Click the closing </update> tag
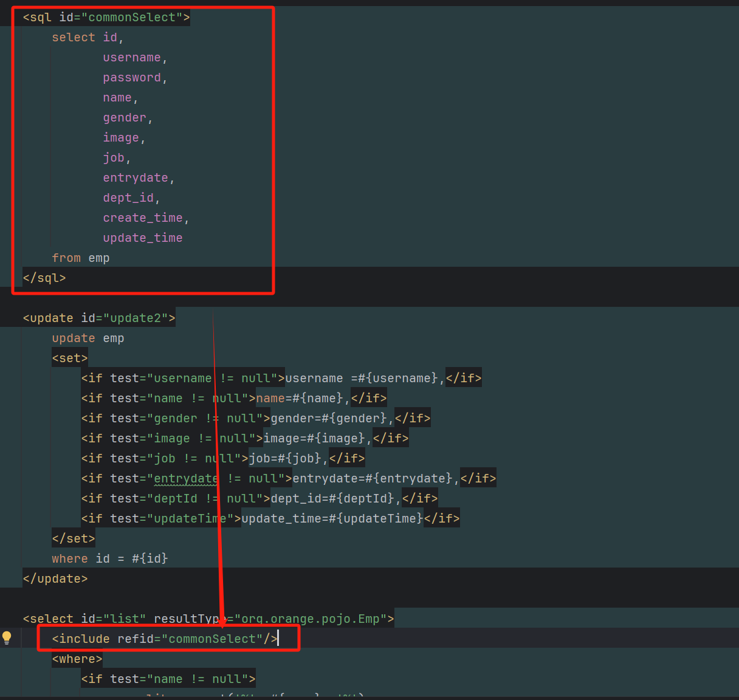This screenshot has width=739, height=700. click(55, 578)
